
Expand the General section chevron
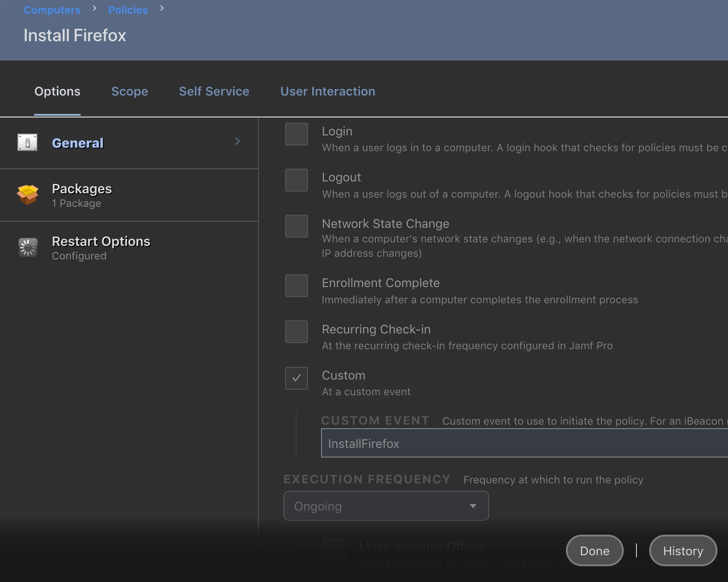(237, 141)
